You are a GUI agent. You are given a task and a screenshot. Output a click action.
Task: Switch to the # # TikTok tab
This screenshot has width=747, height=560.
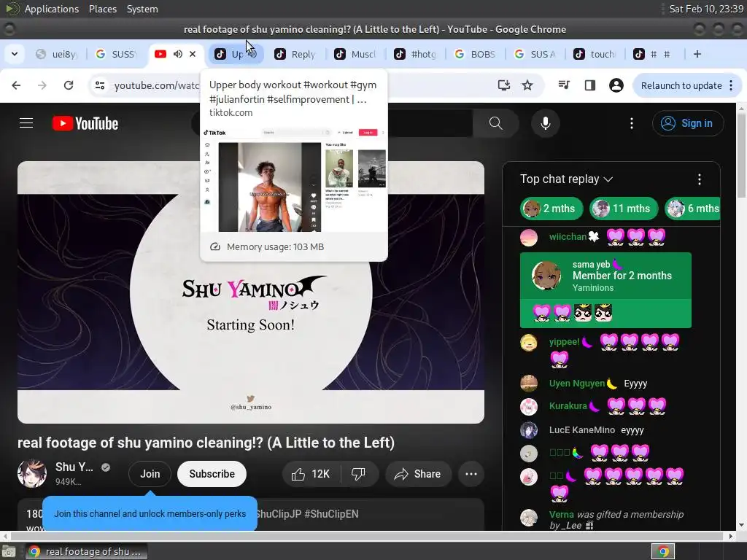(x=654, y=54)
